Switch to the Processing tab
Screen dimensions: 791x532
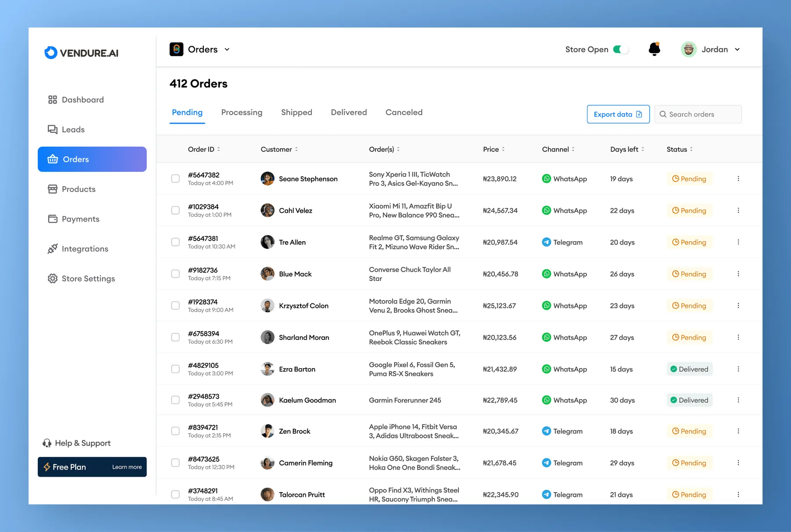[x=242, y=112]
